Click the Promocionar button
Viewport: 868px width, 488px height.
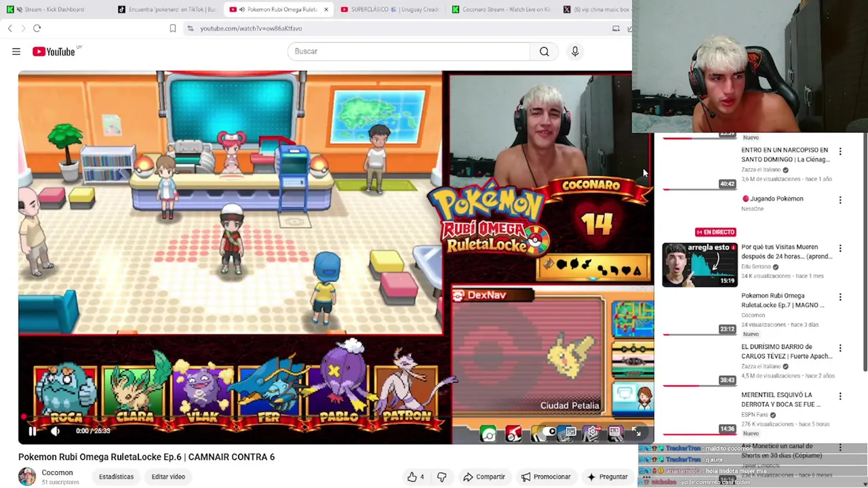coord(546,476)
